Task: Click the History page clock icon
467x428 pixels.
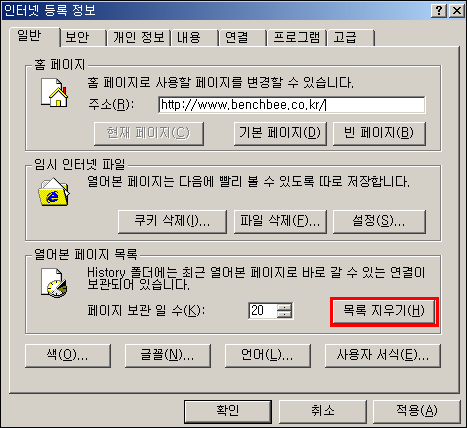Action: (53, 283)
